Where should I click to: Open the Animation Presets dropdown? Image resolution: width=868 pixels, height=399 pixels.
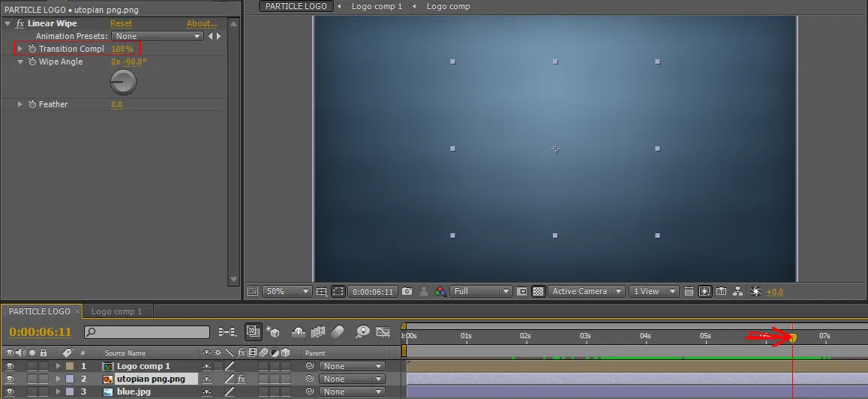pyautogui.click(x=158, y=36)
